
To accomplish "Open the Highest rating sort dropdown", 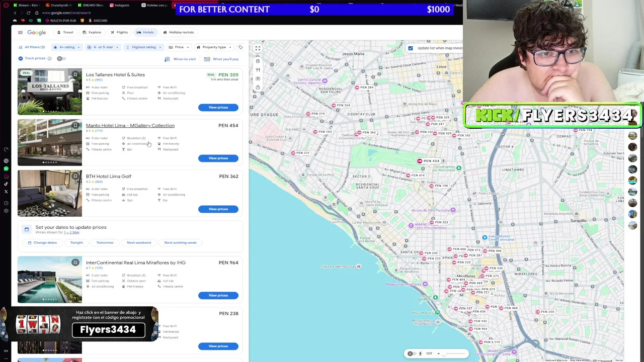I will pyautogui.click(x=143, y=47).
